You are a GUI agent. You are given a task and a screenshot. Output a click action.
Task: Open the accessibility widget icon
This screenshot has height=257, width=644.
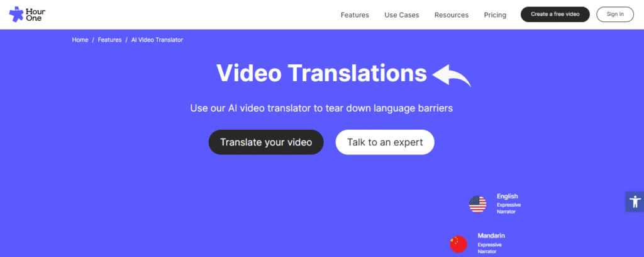tap(635, 202)
